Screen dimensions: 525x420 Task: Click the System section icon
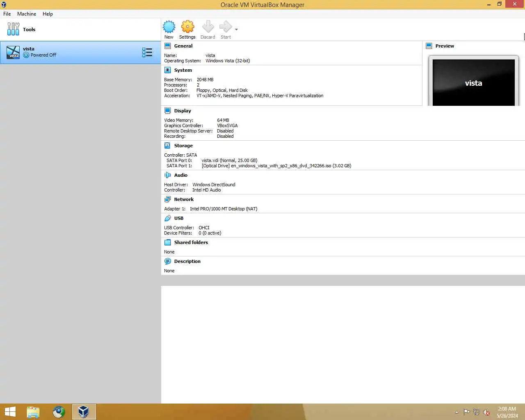(168, 70)
